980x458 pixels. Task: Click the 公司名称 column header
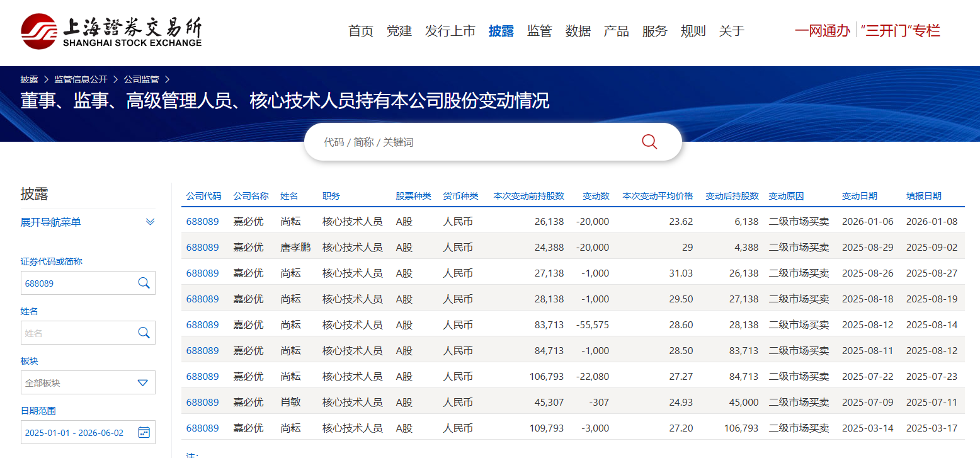251,196
